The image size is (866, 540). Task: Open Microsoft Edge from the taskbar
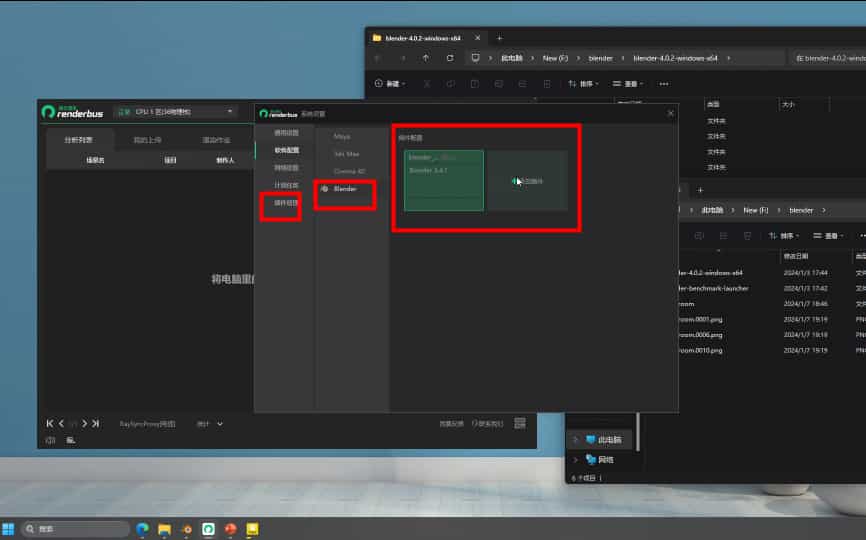click(x=142, y=529)
